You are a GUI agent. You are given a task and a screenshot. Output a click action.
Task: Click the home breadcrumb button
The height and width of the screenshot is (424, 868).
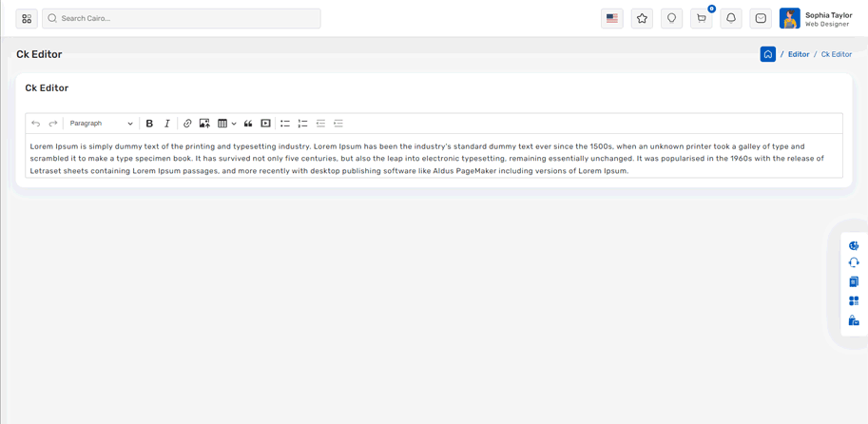pyautogui.click(x=768, y=54)
